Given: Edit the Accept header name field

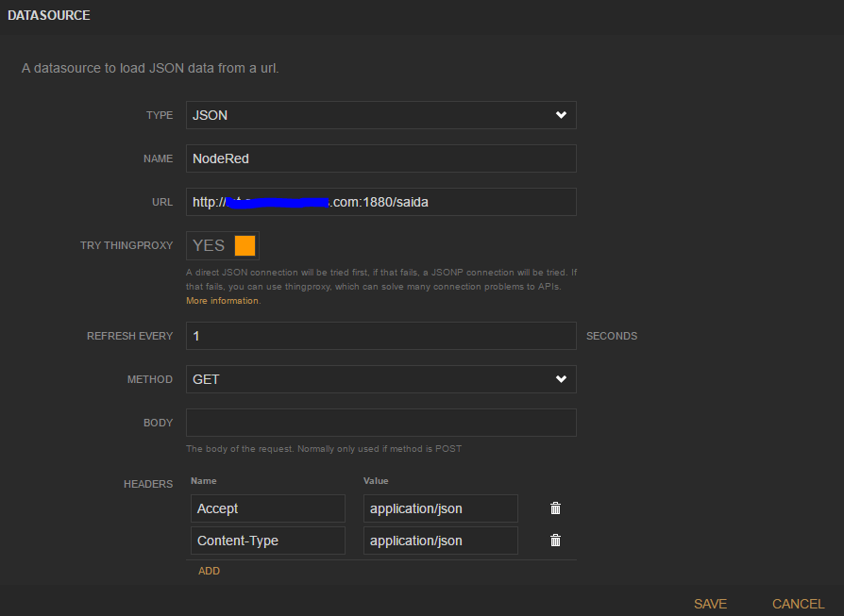Looking at the screenshot, I should point(268,508).
